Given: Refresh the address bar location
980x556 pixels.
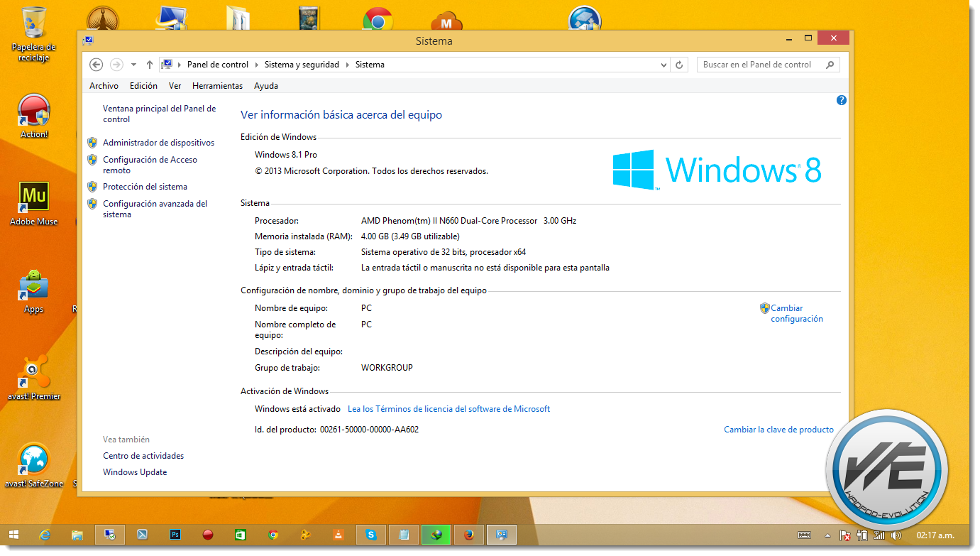Looking at the screenshot, I should (679, 65).
